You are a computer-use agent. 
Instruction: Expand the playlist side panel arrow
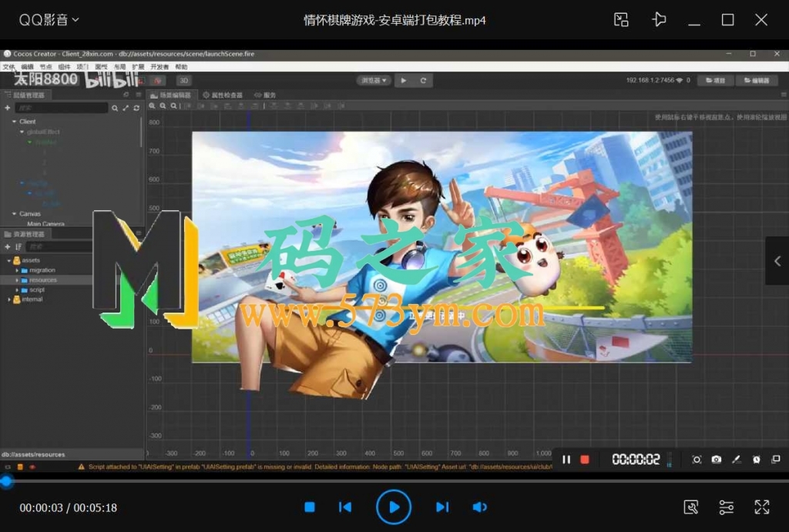777,261
